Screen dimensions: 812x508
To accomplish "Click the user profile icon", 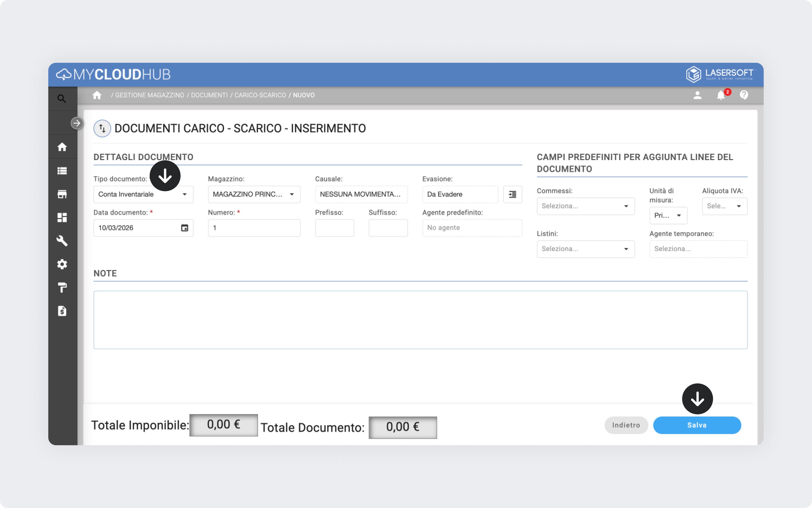I will coord(697,95).
